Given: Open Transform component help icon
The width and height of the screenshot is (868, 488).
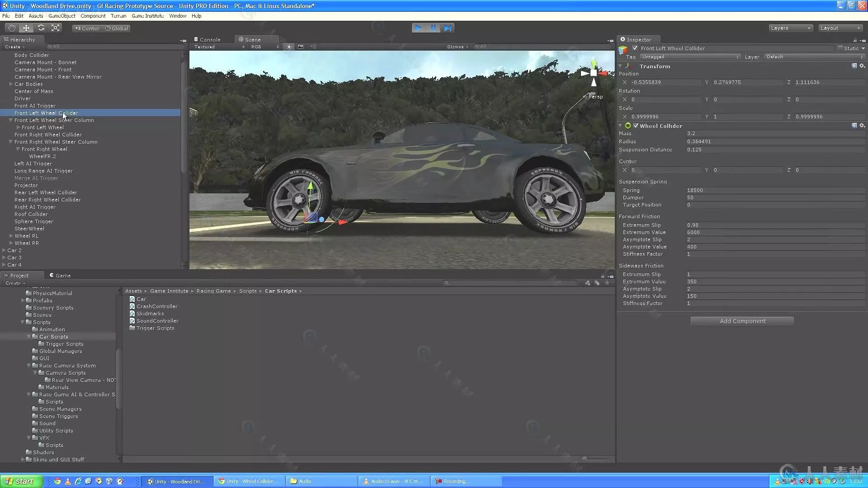Looking at the screenshot, I should 854,66.
